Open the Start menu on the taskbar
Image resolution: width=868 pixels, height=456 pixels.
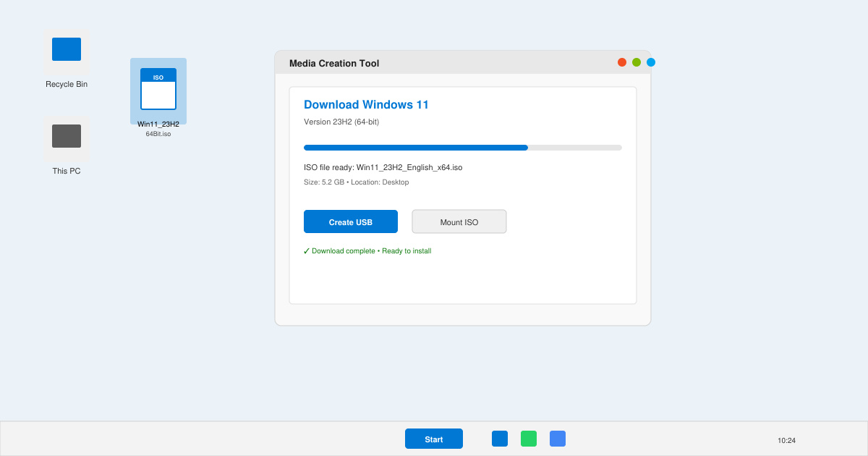coord(434,439)
